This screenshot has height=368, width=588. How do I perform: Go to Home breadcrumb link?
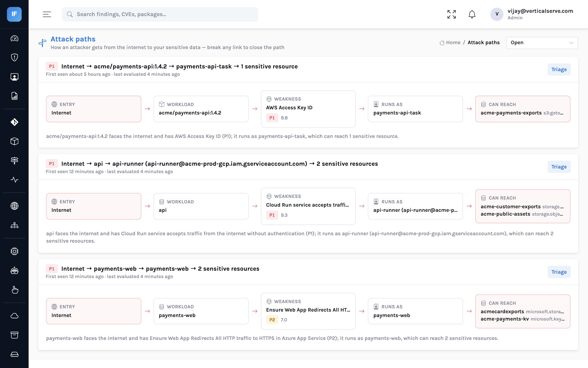point(450,43)
